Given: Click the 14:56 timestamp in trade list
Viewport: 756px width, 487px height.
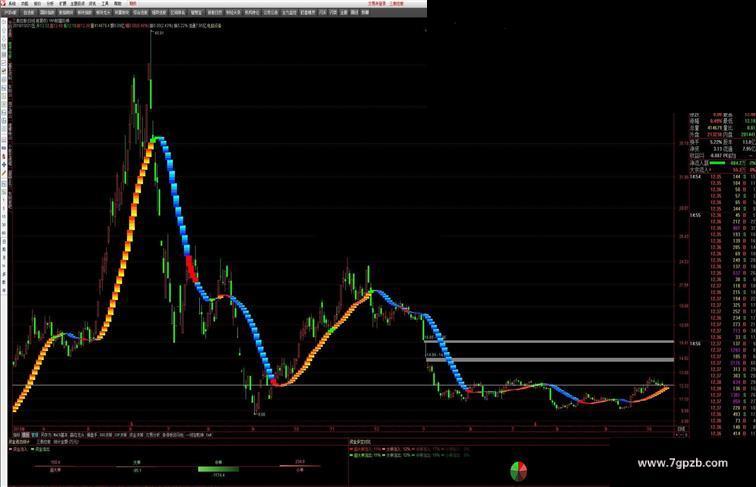Looking at the screenshot, I should (x=695, y=344).
